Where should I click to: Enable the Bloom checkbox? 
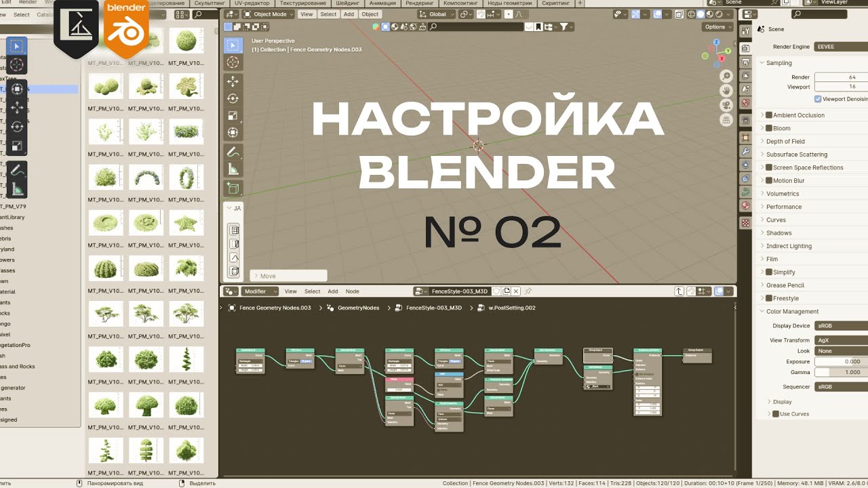coord(769,128)
